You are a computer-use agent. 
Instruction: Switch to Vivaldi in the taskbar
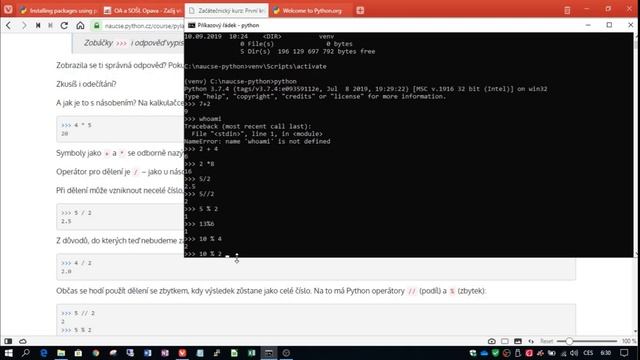click(x=182, y=353)
